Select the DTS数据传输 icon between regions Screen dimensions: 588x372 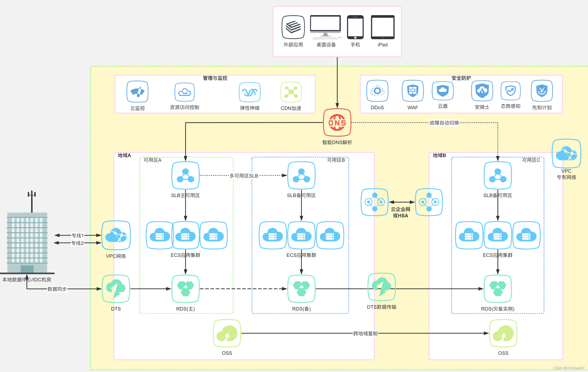pos(381,287)
